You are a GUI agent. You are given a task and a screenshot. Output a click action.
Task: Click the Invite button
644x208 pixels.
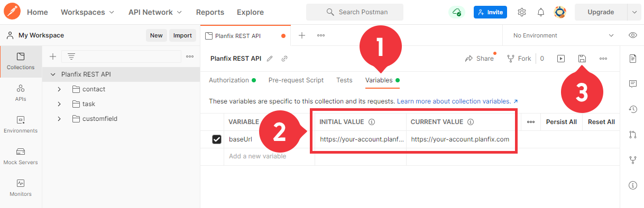tap(490, 12)
